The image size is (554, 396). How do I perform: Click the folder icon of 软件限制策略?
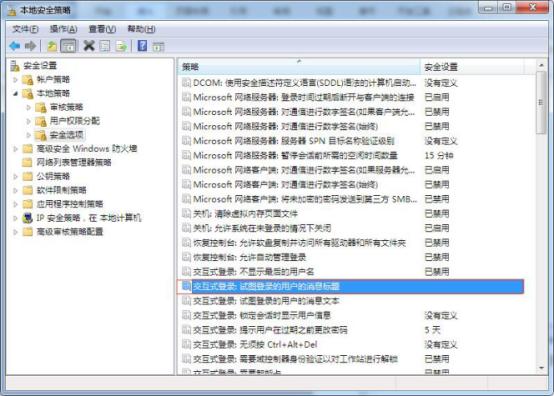[x=28, y=190]
